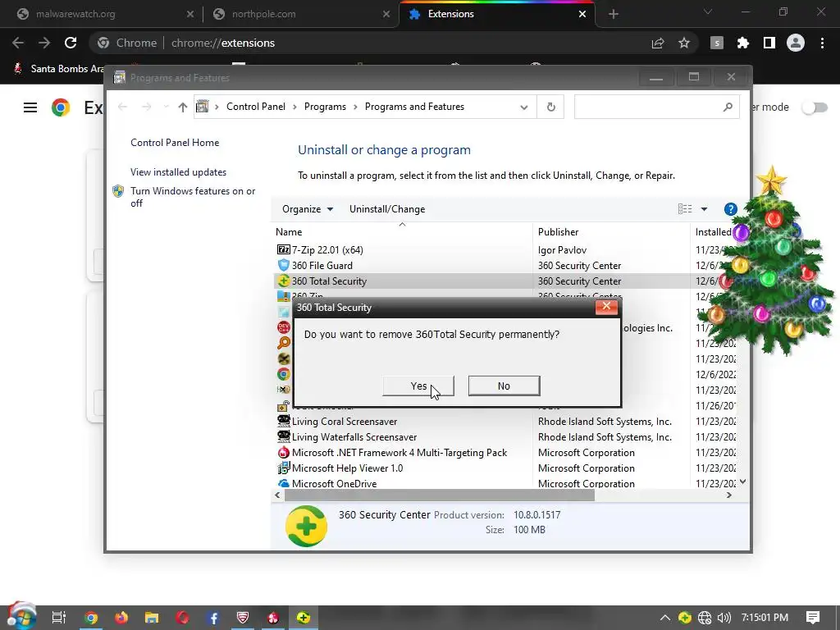The width and height of the screenshot is (840, 630).
Task: Click No in the 360 Total Security dialog
Action: point(504,386)
